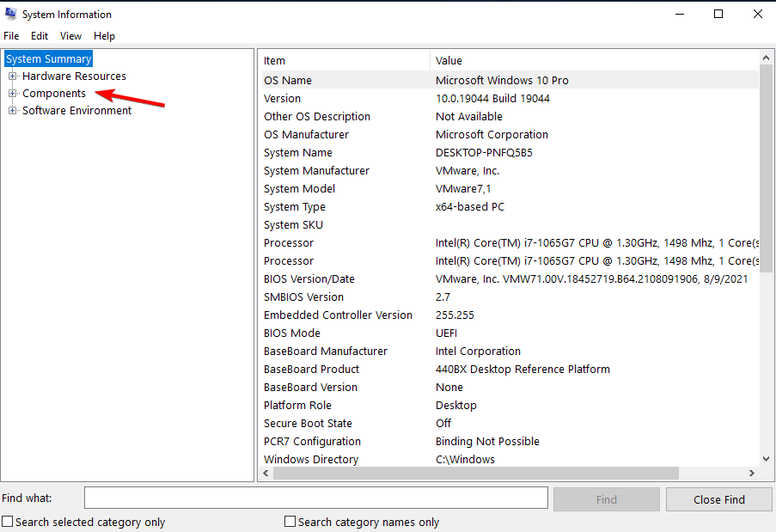Select the Platform Role row

pos(510,406)
